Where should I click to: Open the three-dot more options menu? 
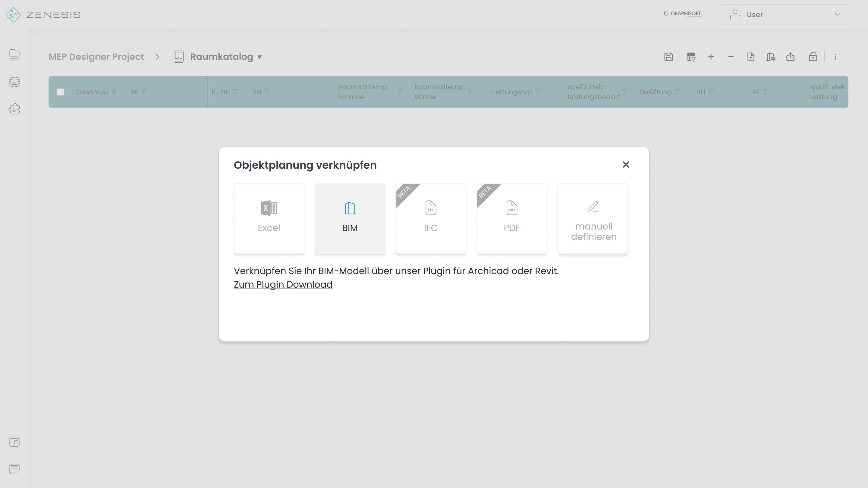tap(835, 57)
